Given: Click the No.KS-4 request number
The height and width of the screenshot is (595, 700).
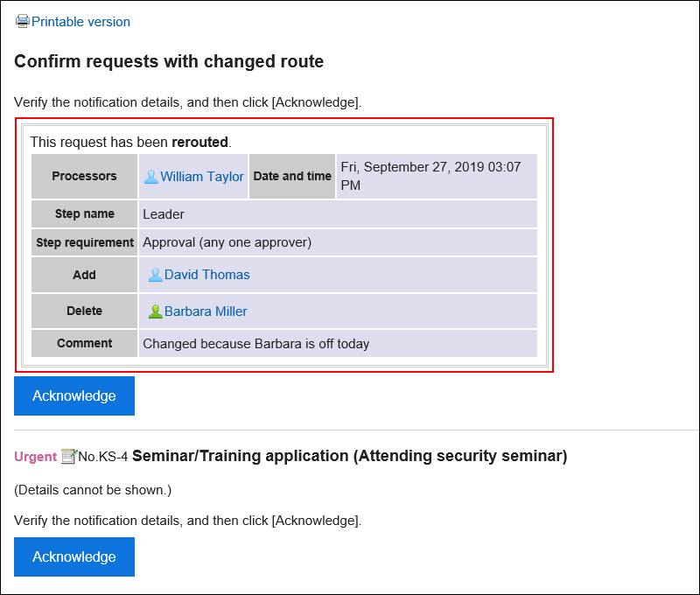Looking at the screenshot, I should (102, 457).
